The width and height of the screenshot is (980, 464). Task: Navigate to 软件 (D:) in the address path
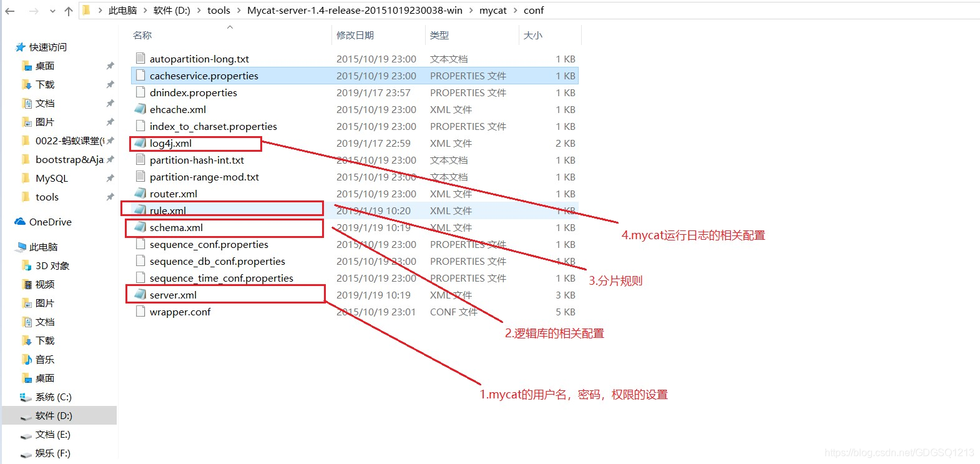(x=172, y=10)
